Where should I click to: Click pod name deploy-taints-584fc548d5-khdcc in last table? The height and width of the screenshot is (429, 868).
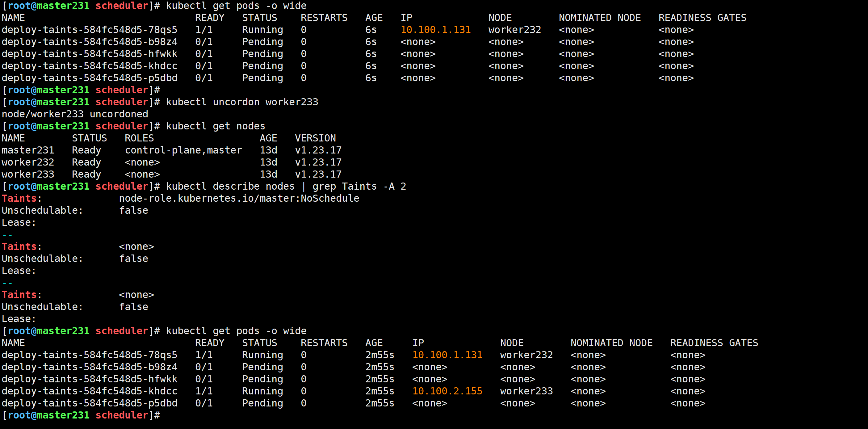click(x=89, y=391)
